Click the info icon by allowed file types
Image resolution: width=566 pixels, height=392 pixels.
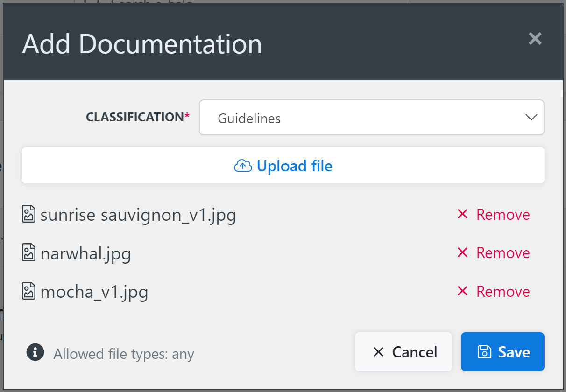pos(35,352)
